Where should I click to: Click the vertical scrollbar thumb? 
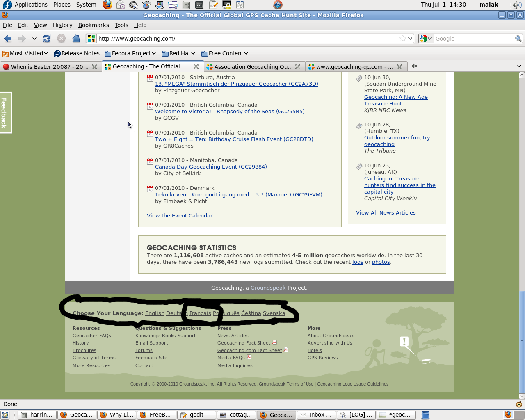[522, 342]
